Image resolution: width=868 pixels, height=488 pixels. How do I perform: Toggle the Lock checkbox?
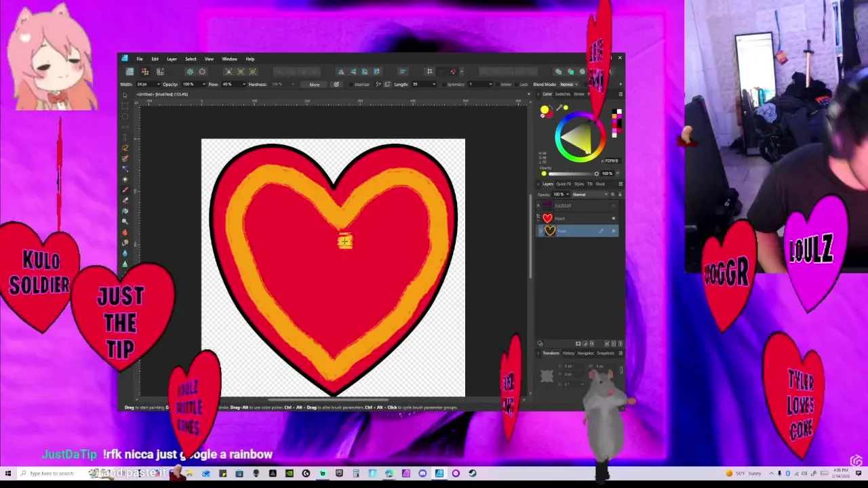click(516, 85)
